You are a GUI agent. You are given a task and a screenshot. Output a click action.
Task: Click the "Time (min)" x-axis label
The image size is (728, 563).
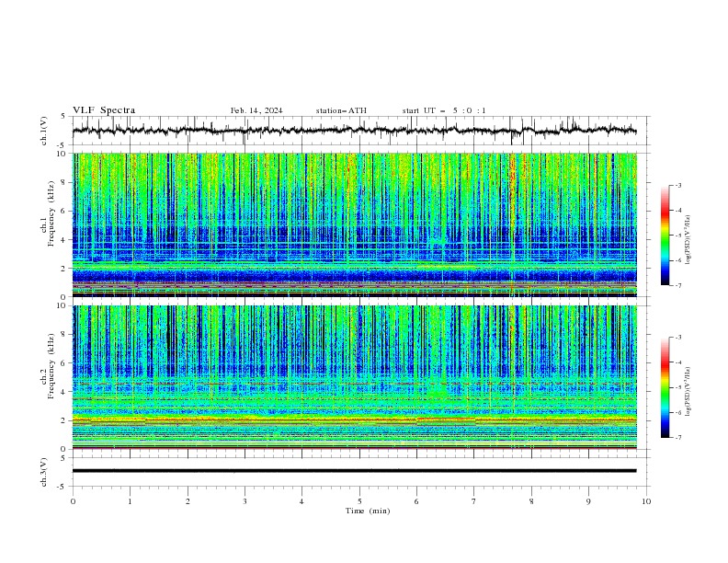tap(368, 511)
